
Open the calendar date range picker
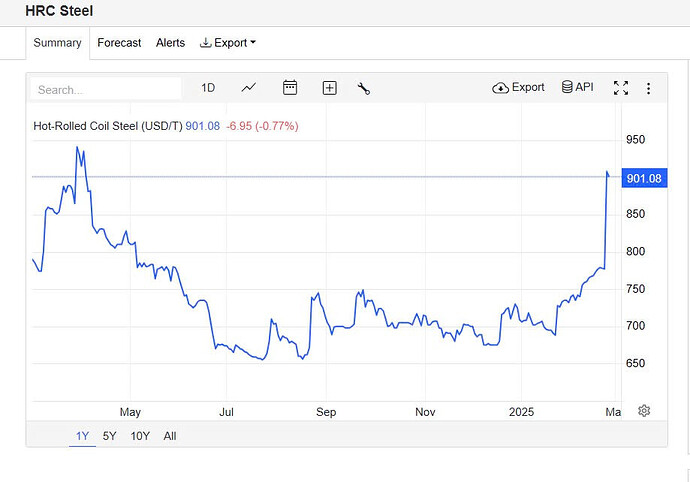point(290,88)
